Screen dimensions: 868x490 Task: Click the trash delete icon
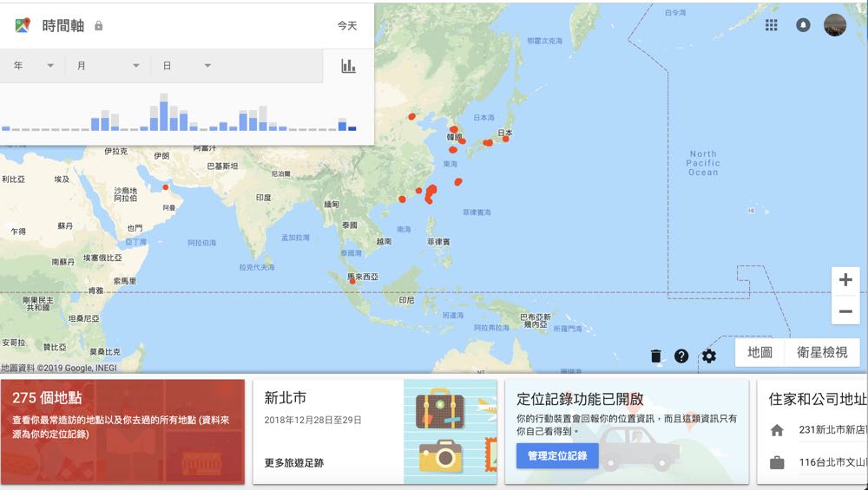pyautogui.click(x=655, y=356)
